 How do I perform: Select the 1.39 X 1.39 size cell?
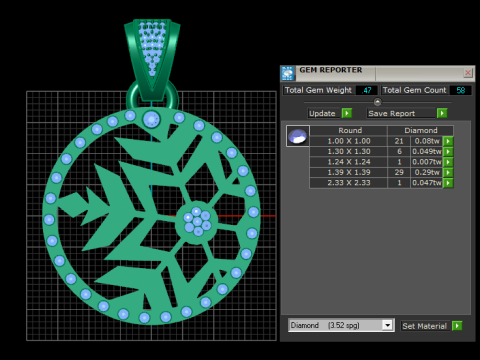click(349, 172)
